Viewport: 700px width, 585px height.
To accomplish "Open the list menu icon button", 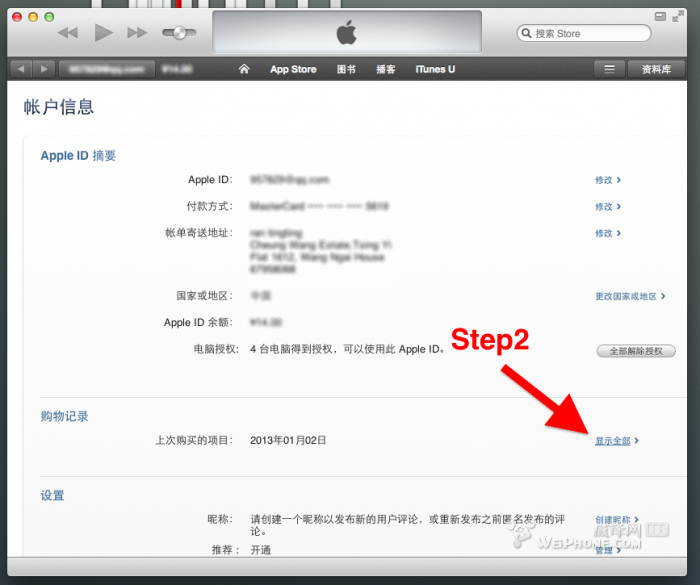I will [x=609, y=69].
